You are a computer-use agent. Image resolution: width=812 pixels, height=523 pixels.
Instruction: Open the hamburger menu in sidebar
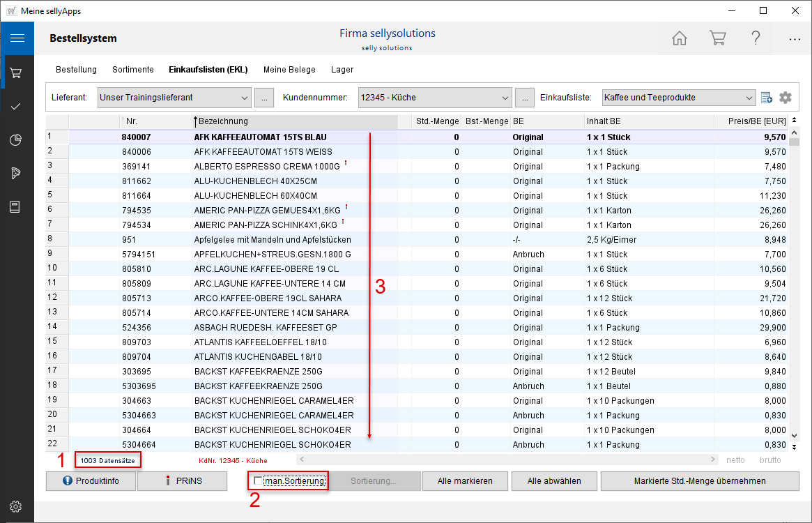tap(17, 38)
